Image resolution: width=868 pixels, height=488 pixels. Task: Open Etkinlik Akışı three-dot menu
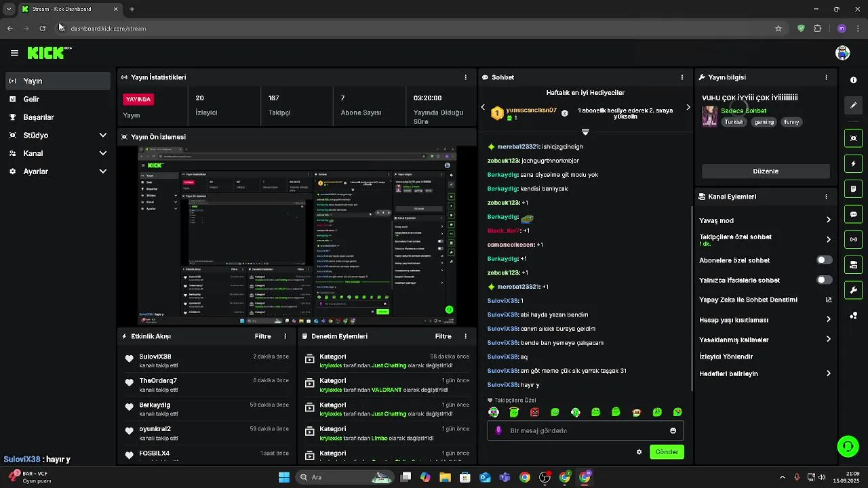tap(285, 336)
